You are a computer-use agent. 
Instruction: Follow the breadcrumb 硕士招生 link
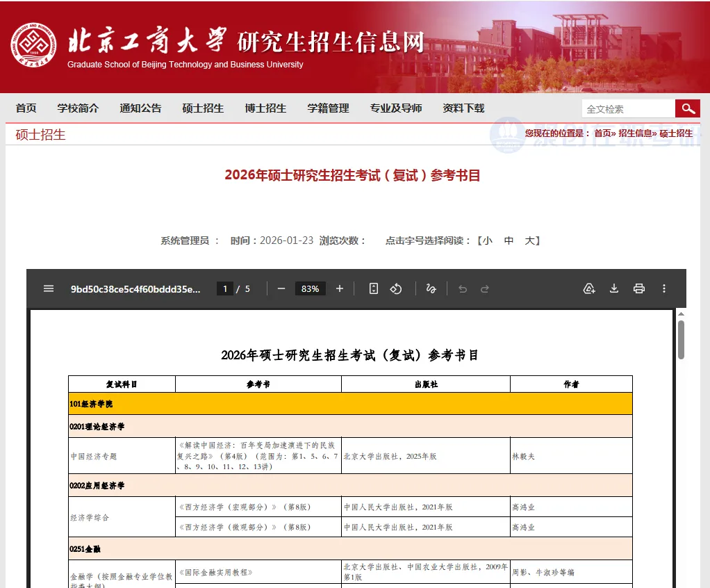[x=676, y=133]
